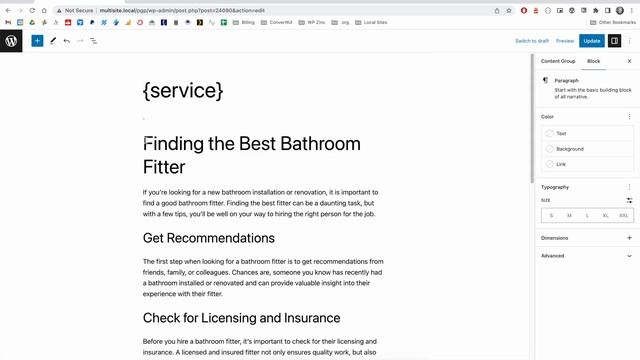Bookmark this page with star icon
The width and height of the screenshot is (640, 360).
click(x=509, y=11)
